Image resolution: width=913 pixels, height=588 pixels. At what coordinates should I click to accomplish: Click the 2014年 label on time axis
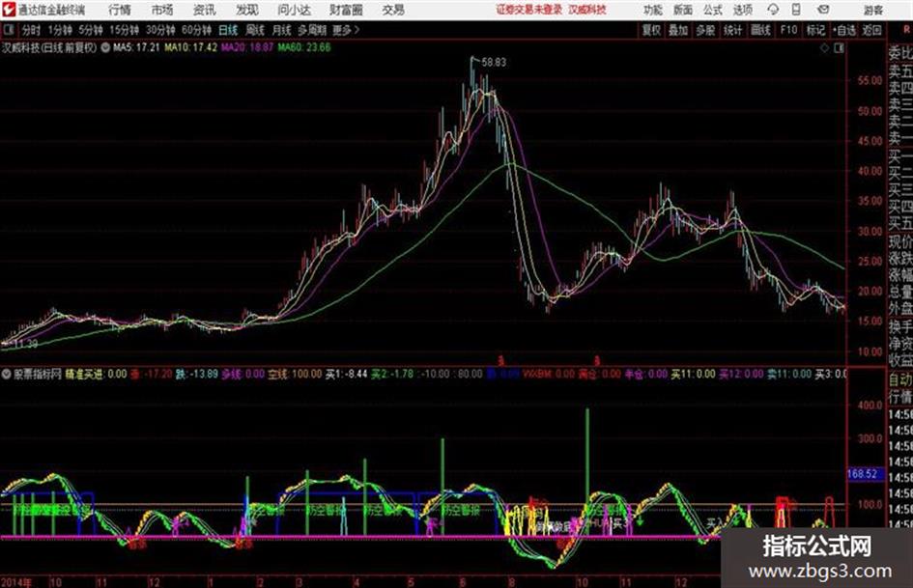pos(16,582)
